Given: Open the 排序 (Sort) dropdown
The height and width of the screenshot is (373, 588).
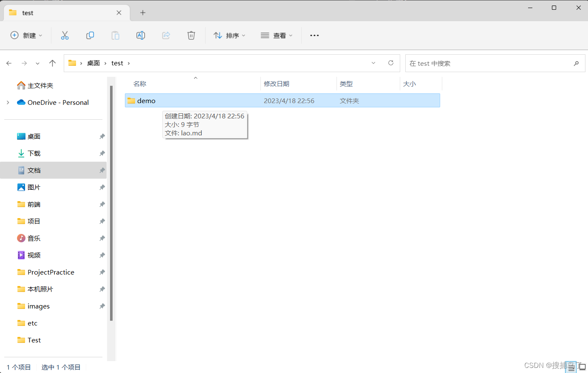Looking at the screenshot, I should click(229, 36).
